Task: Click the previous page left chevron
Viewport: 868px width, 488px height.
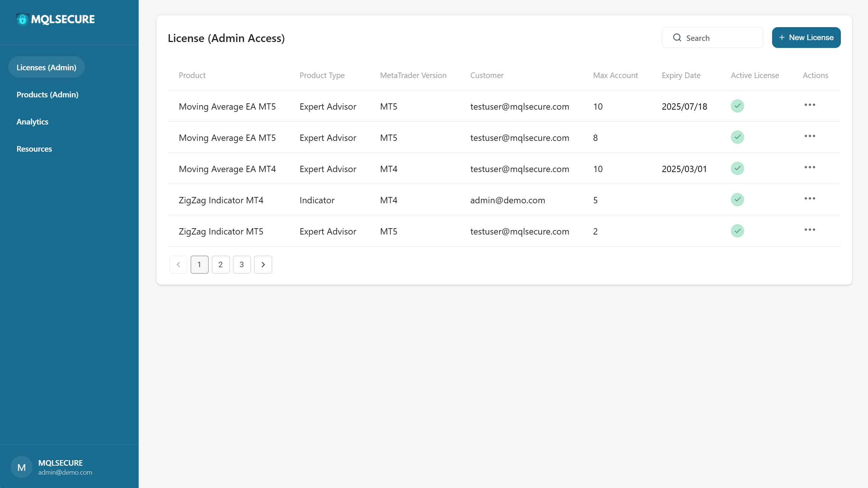Action: [178, 265]
